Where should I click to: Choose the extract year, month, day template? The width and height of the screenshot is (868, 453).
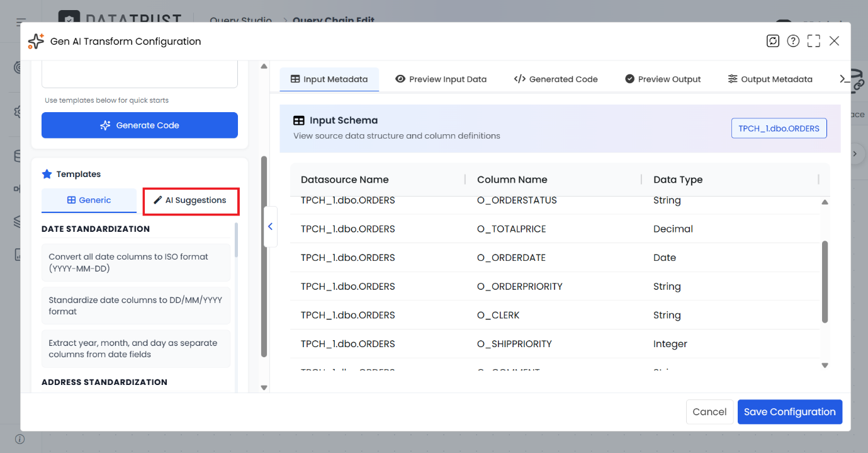coord(136,348)
